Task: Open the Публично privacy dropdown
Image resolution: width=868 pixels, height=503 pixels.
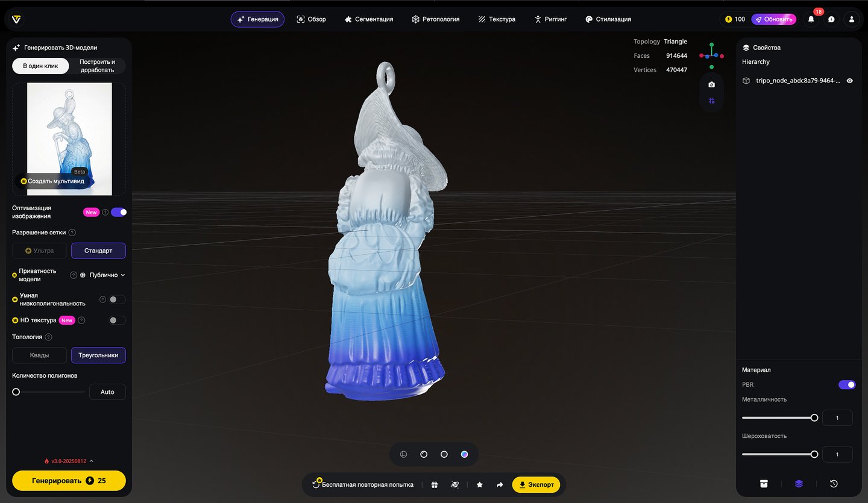Action: (102, 275)
